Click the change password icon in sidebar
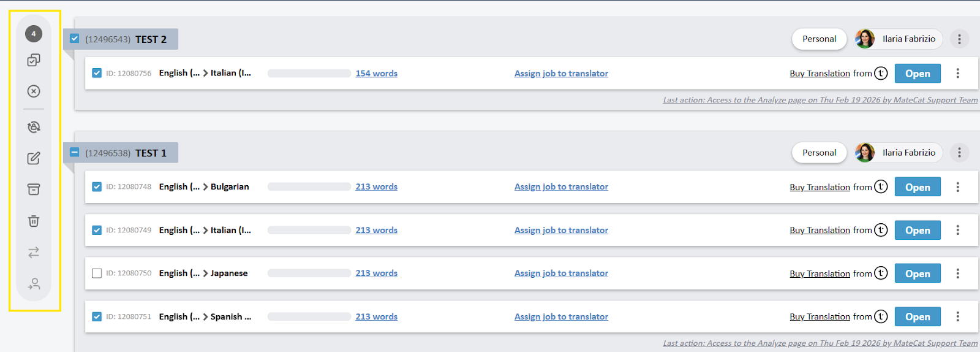 pos(34,127)
